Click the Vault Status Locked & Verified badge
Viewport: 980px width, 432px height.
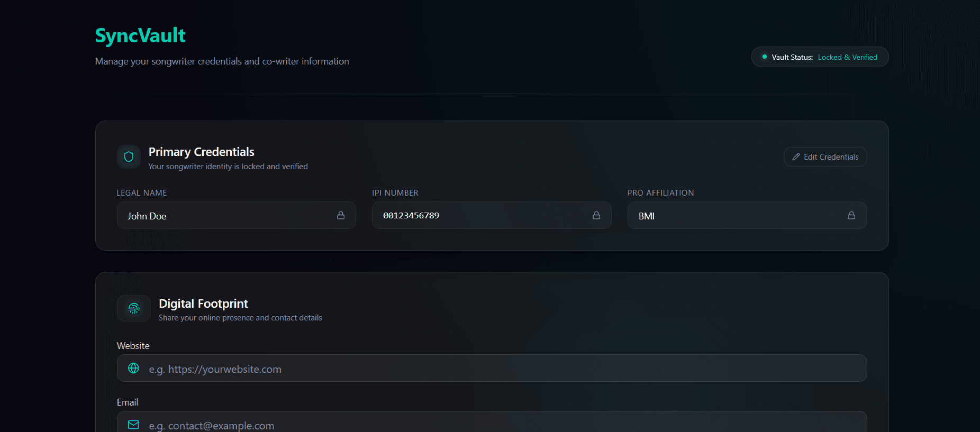pyautogui.click(x=820, y=57)
